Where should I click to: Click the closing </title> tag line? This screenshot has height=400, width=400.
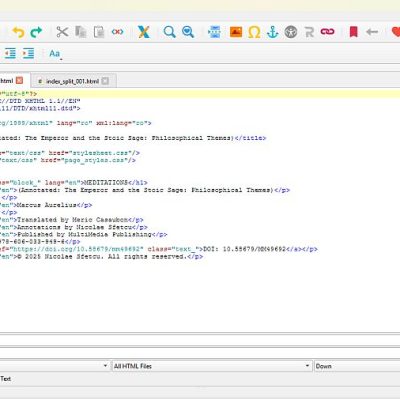(x=133, y=138)
